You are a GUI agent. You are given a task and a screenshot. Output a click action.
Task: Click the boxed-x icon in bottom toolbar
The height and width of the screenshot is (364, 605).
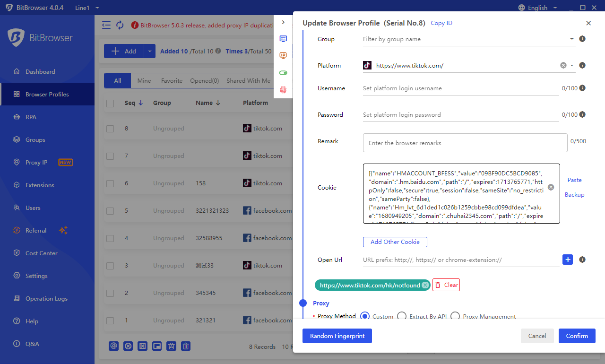(142, 346)
